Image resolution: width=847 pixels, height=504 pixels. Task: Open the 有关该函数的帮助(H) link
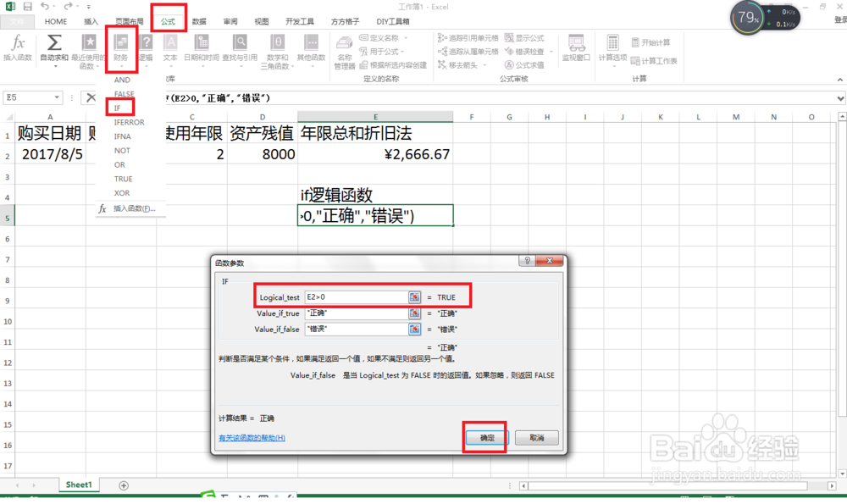252,438
